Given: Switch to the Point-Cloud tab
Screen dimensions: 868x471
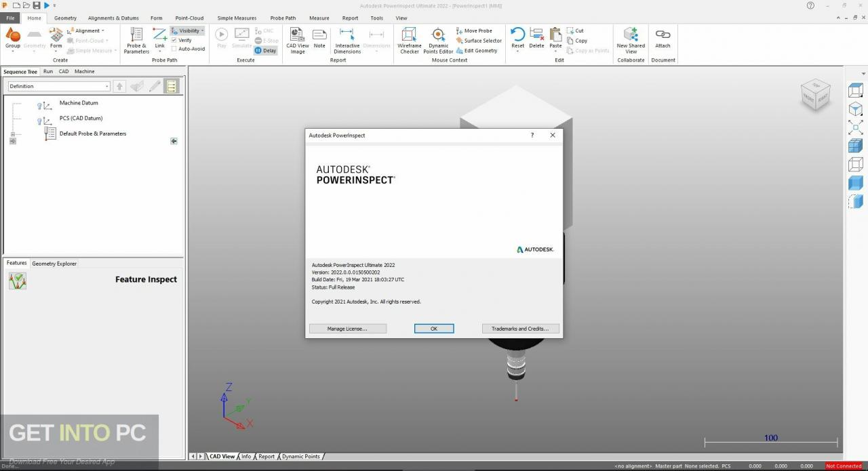Looking at the screenshot, I should pos(189,18).
